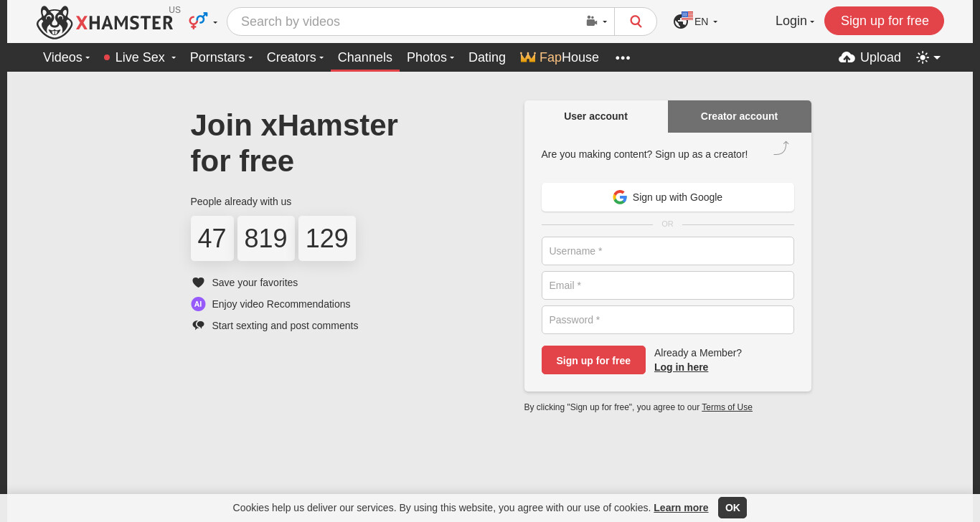Switch to the Creator account tab
This screenshot has height=522, width=980.
(x=739, y=116)
